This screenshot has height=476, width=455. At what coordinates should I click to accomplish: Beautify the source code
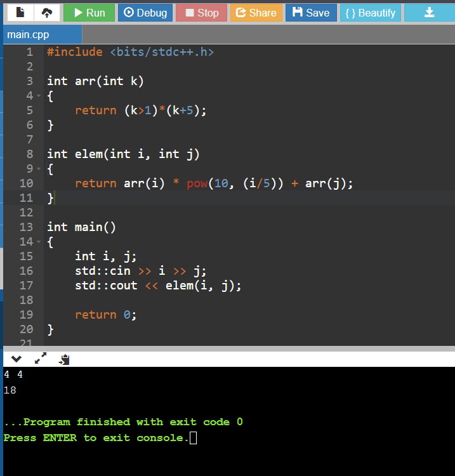click(x=371, y=13)
